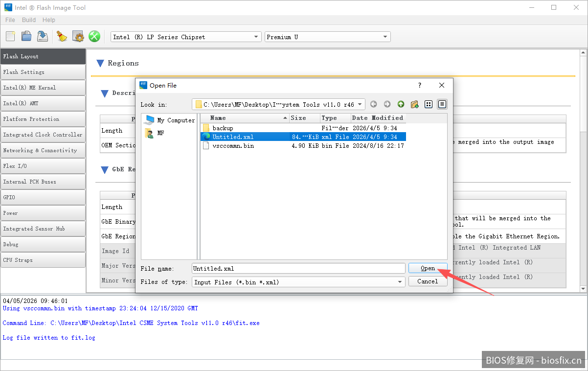This screenshot has width=588, height=371.
Task: Sort file list by Name column
Action: pyautogui.click(x=245, y=118)
